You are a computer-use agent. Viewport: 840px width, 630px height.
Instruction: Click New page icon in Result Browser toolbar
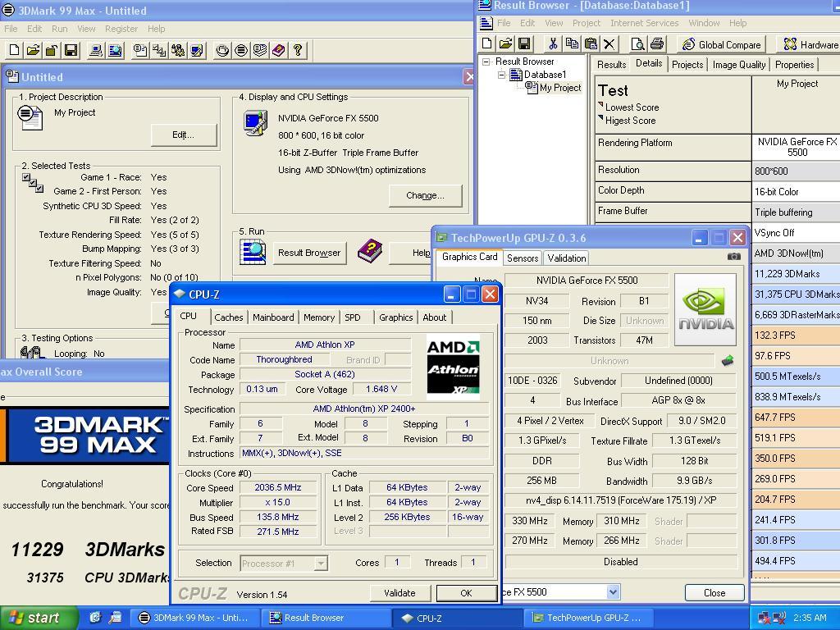click(487, 44)
